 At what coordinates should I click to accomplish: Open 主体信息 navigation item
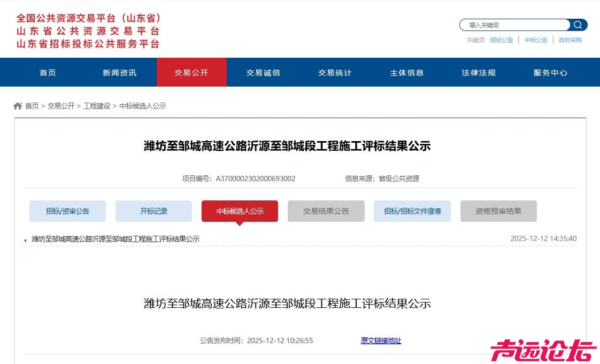pos(407,73)
